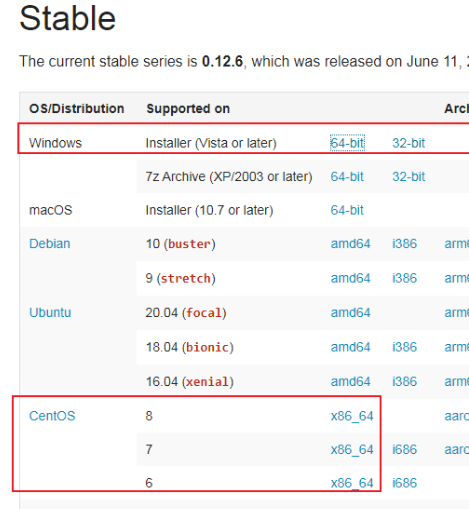469x509 pixels.
Task: Select Debian 10 buster i386 package
Action: [404, 244]
